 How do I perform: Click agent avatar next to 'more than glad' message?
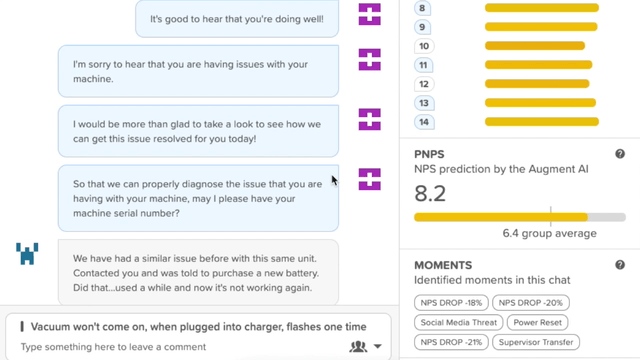point(369,119)
